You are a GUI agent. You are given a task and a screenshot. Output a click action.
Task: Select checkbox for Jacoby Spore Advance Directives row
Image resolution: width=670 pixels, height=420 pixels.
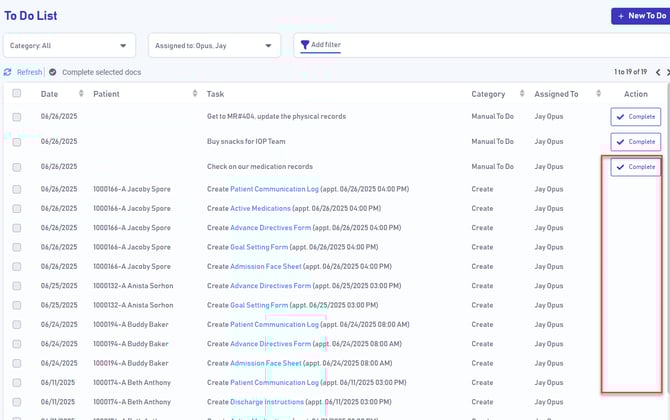coord(17,228)
